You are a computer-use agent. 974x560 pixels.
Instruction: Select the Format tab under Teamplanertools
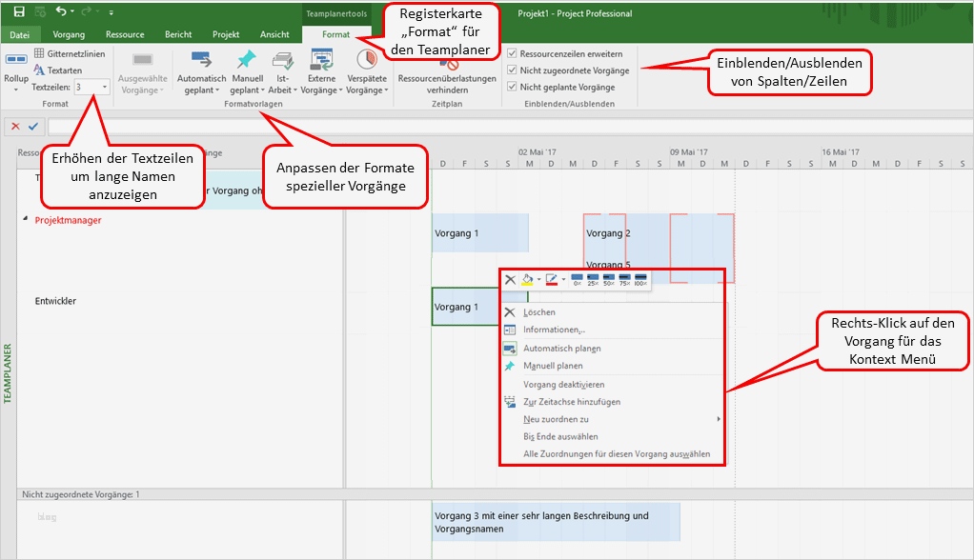coord(336,35)
